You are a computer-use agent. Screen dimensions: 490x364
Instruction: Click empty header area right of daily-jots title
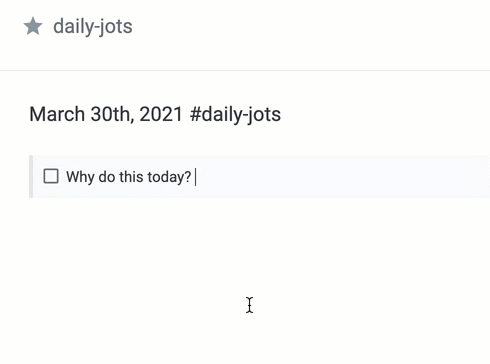coord(310,27)
